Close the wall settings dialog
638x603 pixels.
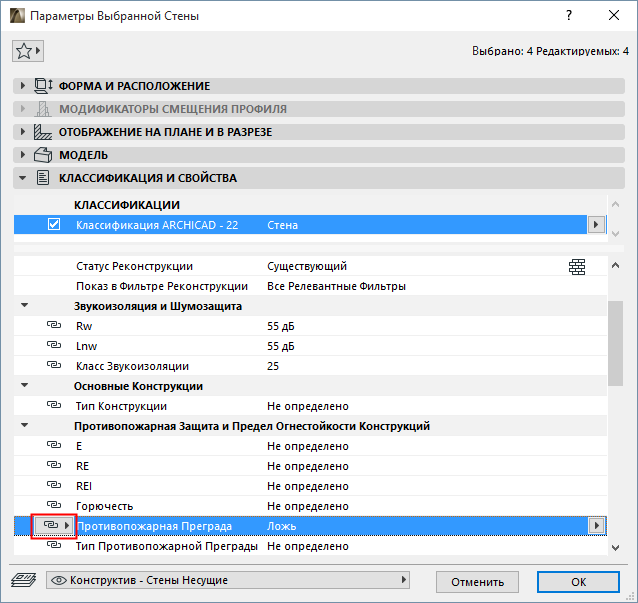pyautogui.click(x=614, y=15)
